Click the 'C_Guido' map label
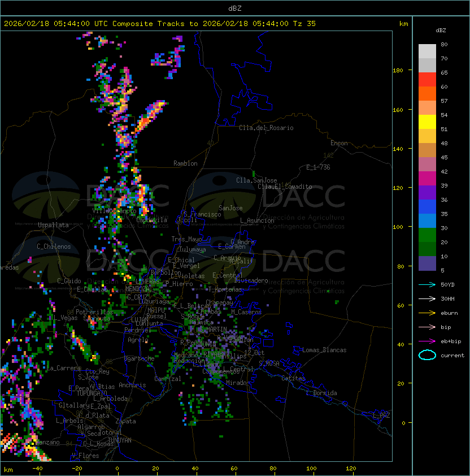Image resolution: width=470 pixels, height=476 pixels. click(x=69, y=281)
